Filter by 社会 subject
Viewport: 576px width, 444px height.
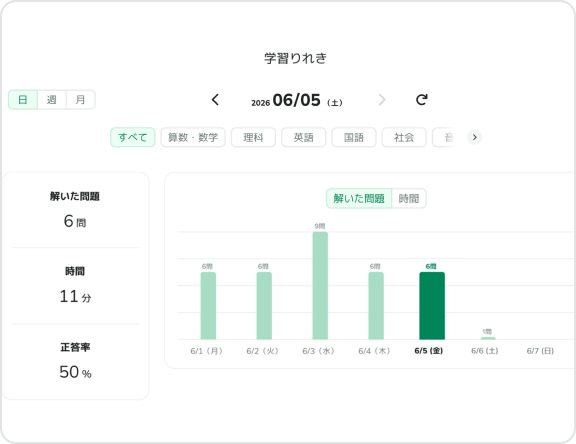404,137
